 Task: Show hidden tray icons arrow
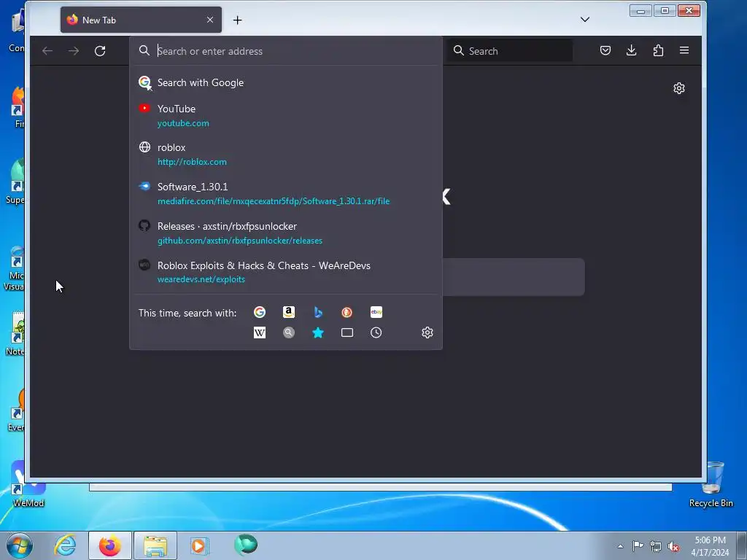pos(620,546)
